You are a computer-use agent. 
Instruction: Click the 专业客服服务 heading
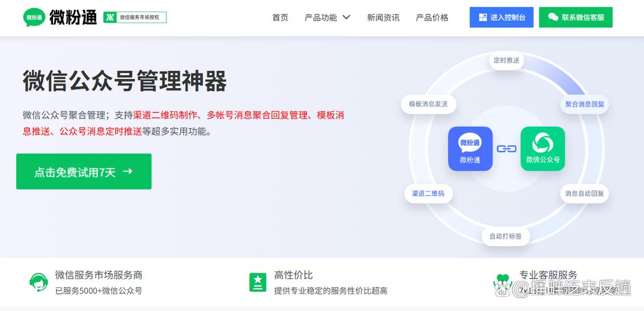pyautogui.click(x=548, y=275)
